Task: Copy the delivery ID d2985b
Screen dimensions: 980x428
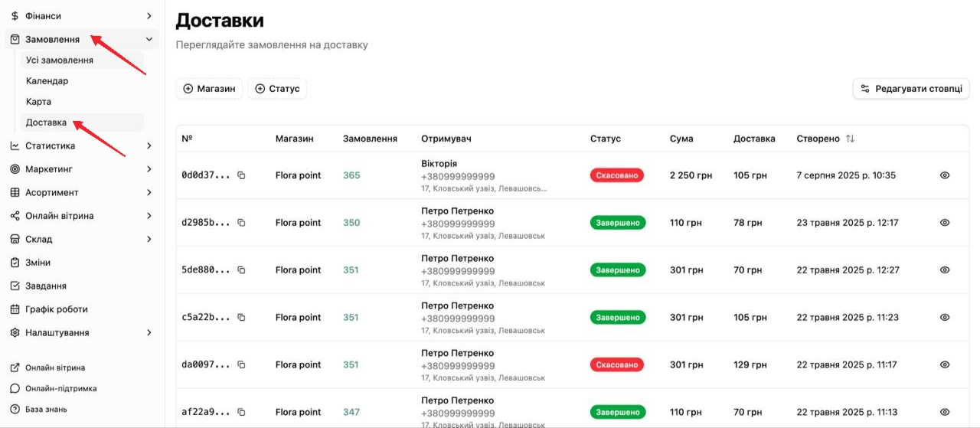Action: tap(241, 223)
